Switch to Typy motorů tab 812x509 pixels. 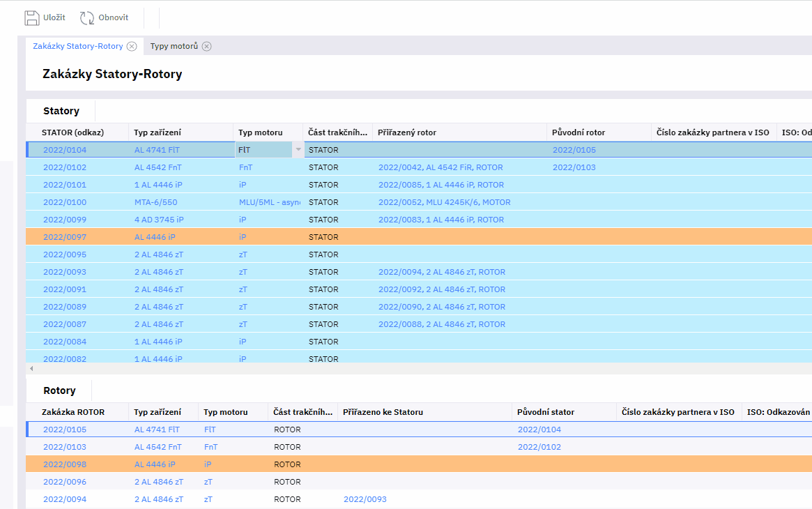point(174,46)
